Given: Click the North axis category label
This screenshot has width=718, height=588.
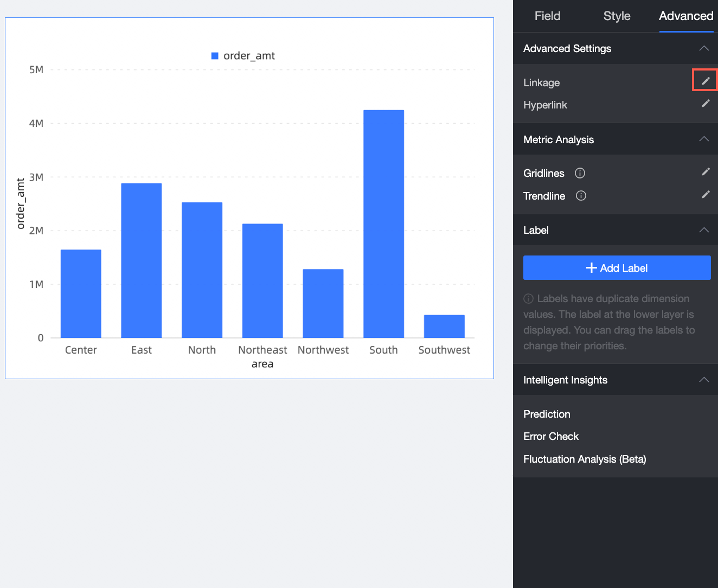Looking at the screenshot, I should [202, 350].
